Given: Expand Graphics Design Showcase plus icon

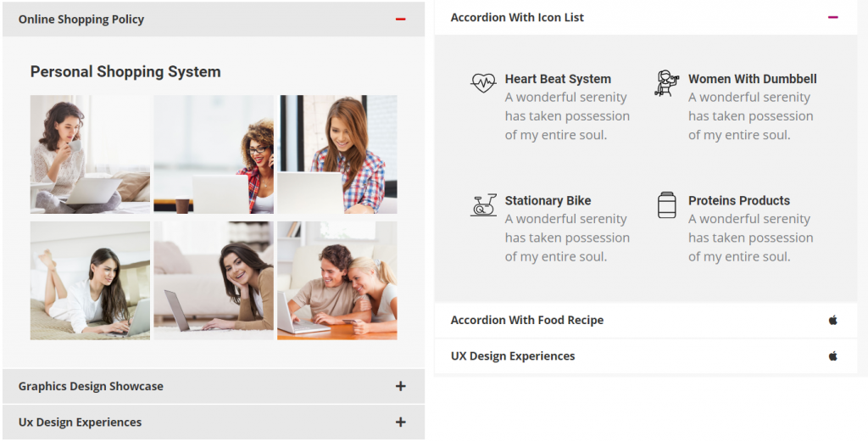Looking at the screenshot, I should (x=401, y=386).
